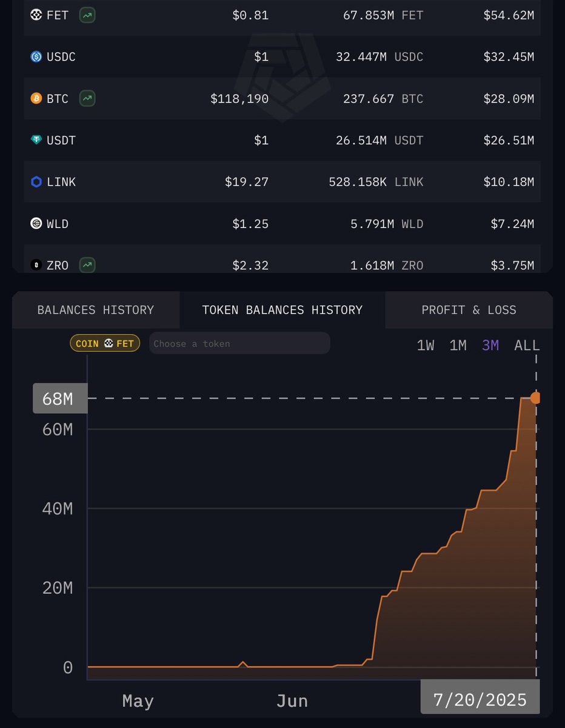Click the USDC value $32.45M

(509, 56)
